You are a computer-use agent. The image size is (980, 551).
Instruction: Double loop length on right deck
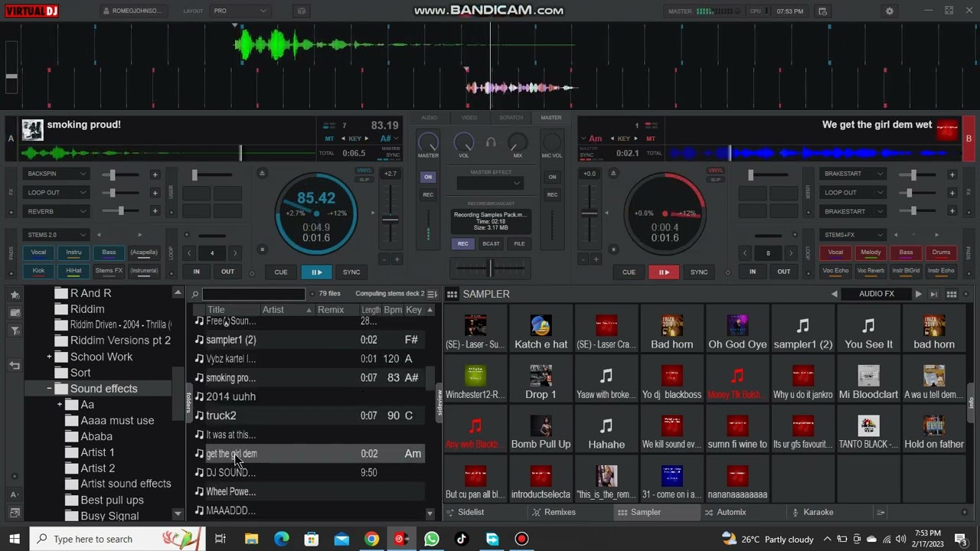point(791,253)
